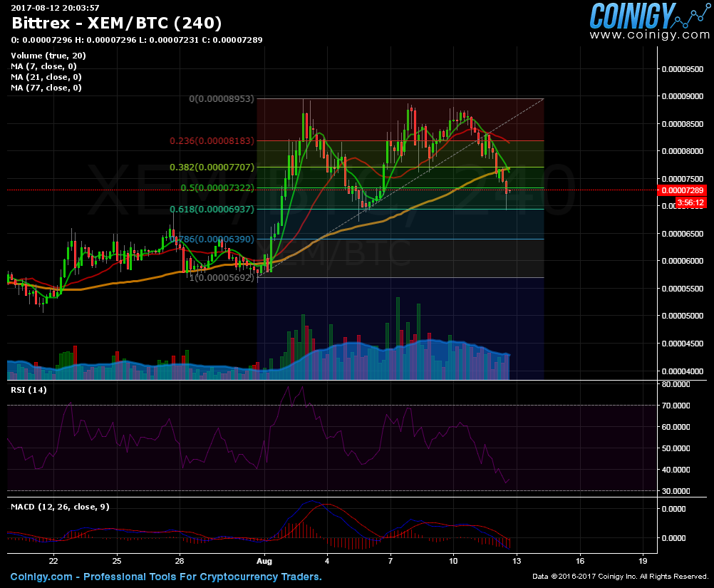This screenshot has height=588, width=714.
Task: Click the MA (7, close, 0) label
Action: [43, 66]
